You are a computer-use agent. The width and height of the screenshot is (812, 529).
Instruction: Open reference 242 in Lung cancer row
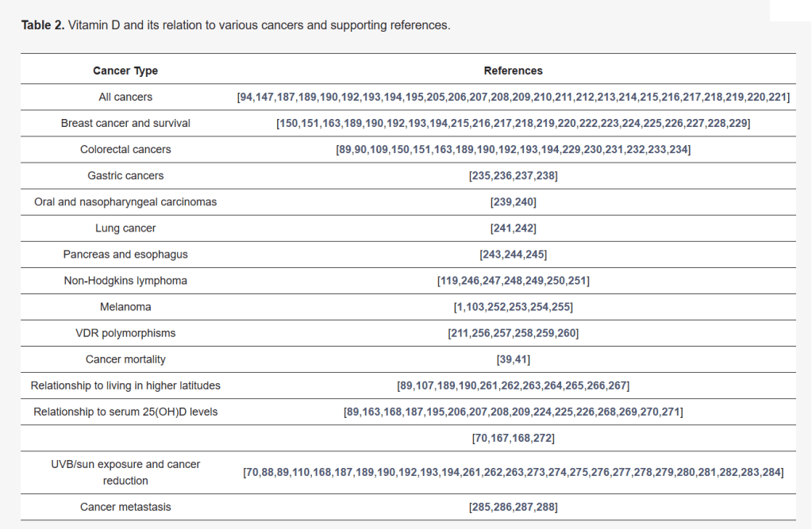click(525, 228)
